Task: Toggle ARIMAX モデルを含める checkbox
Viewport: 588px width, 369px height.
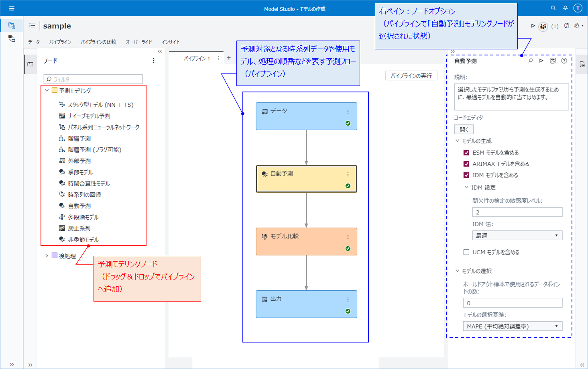Action: click(x=466, y=164)
